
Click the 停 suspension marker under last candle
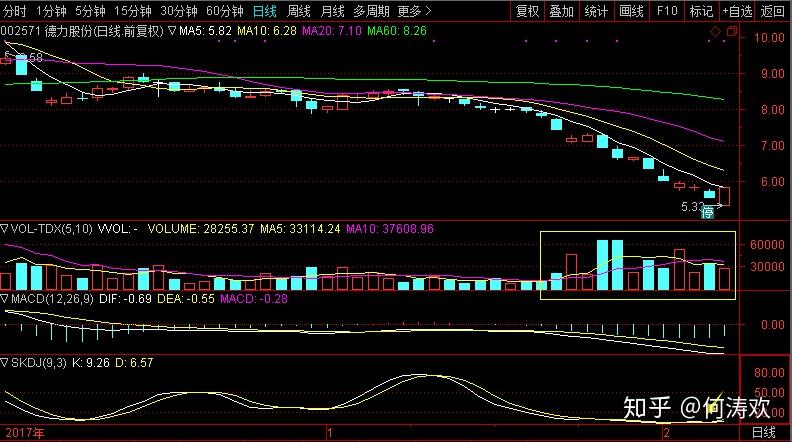[x=708, y=213]
